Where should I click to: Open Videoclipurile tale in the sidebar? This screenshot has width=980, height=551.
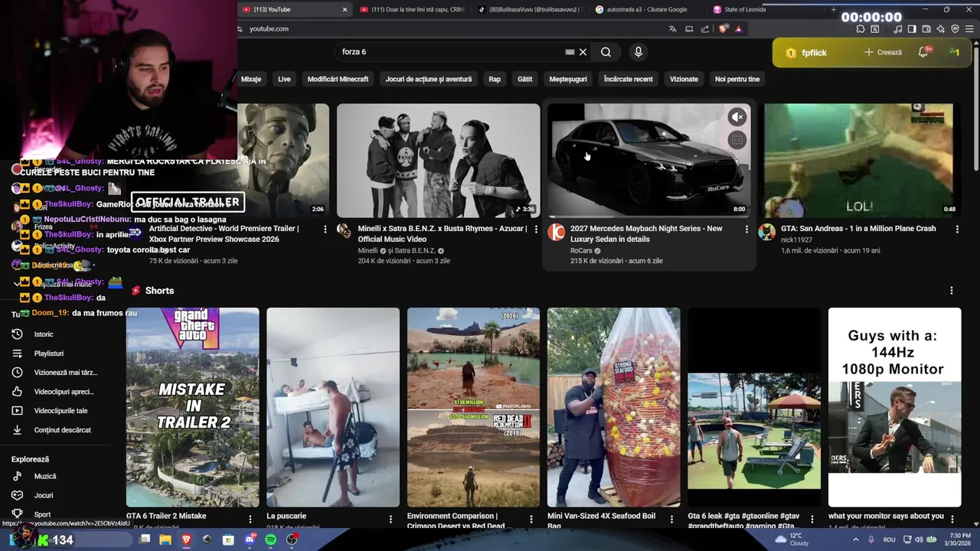tap(60, 411)
